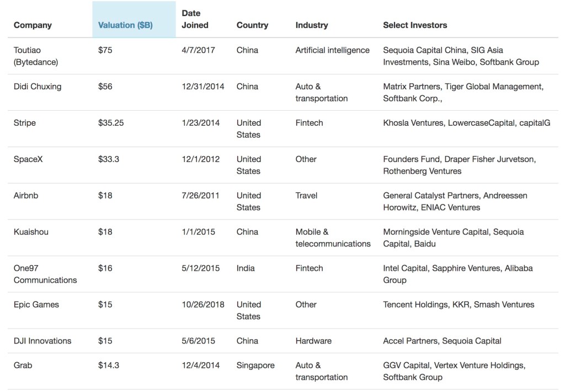The height and width of the screenshot is (392, 565).
Task: Click the Toutiao (Bytedance) company name
Action: click(35, 56)
